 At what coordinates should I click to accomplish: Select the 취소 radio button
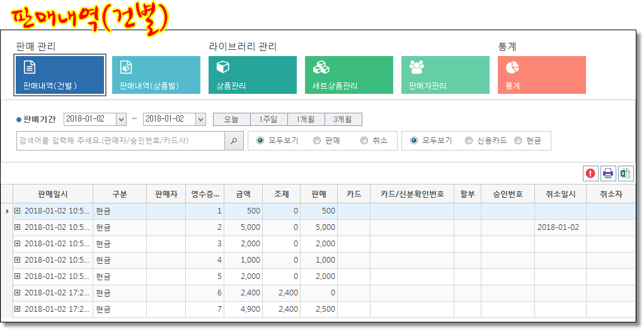click(x=364, y=141)
